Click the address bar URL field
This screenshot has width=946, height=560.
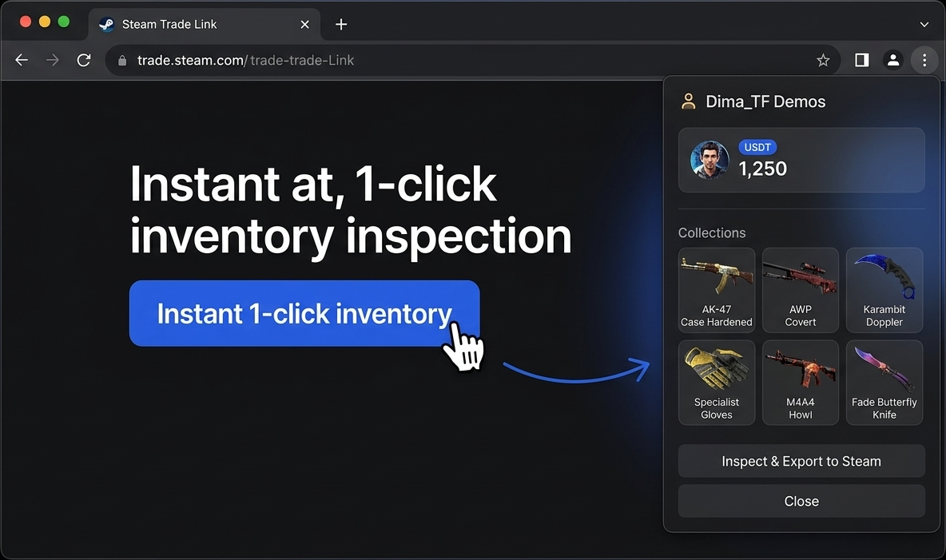pos(472,60)
